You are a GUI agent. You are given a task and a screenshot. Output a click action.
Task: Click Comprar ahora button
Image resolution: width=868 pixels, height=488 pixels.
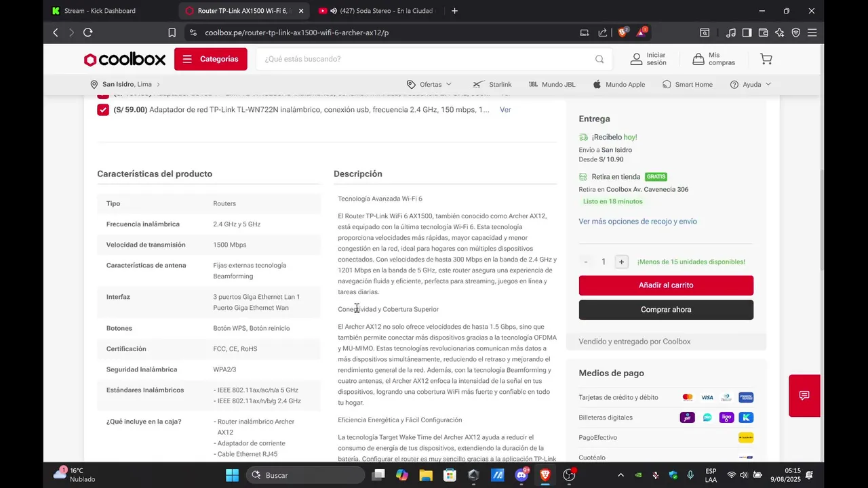point(666,310)
